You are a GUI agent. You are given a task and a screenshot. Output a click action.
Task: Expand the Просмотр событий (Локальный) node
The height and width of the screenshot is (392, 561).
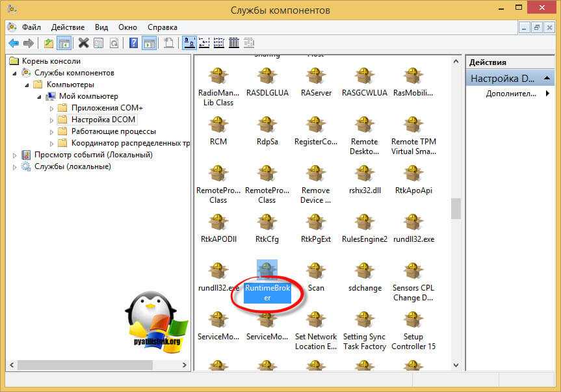point(16,155)
